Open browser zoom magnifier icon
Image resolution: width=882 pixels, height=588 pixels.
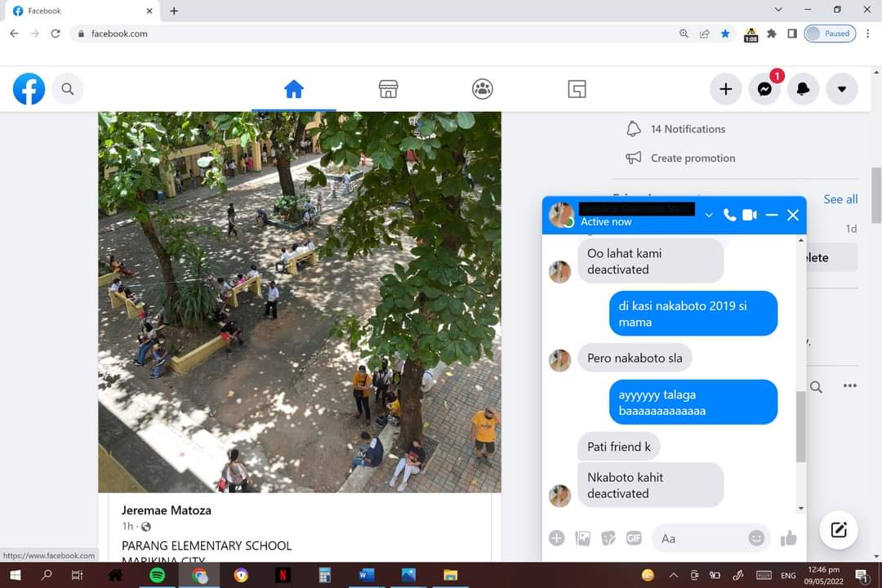684,33
